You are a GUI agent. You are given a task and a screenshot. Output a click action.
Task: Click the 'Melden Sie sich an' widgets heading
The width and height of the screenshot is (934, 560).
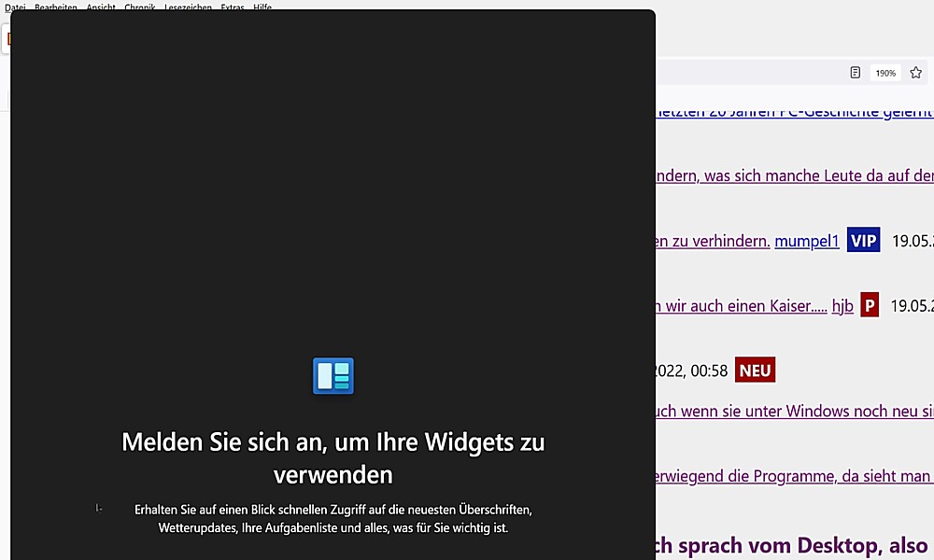(x=333, y=458)
